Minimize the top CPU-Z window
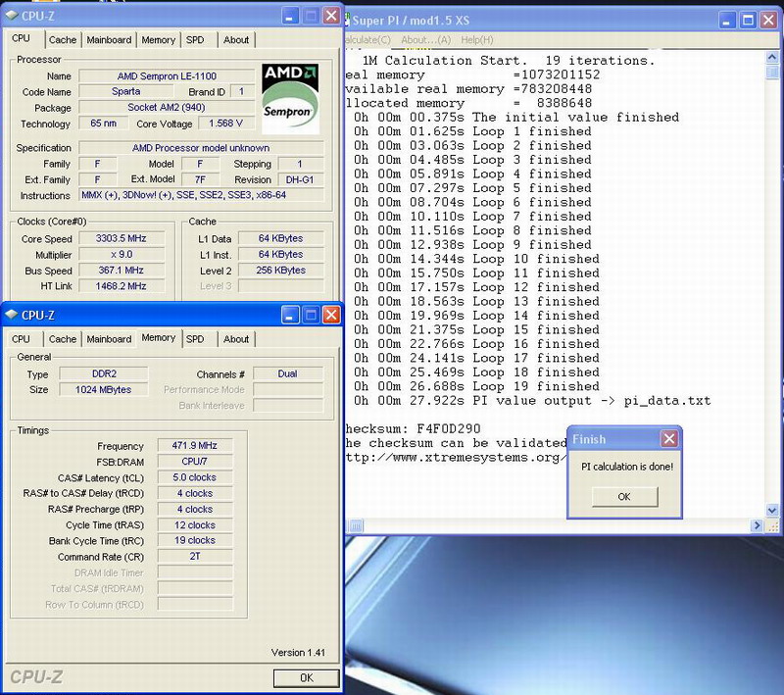Viewport: 784px width, 695px height. (x=289, y=16)
